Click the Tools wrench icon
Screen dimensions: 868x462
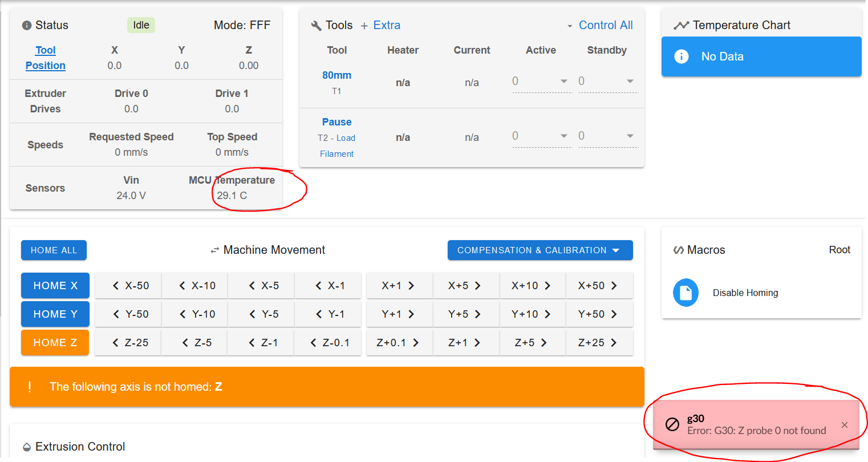(x=316, y=26)
